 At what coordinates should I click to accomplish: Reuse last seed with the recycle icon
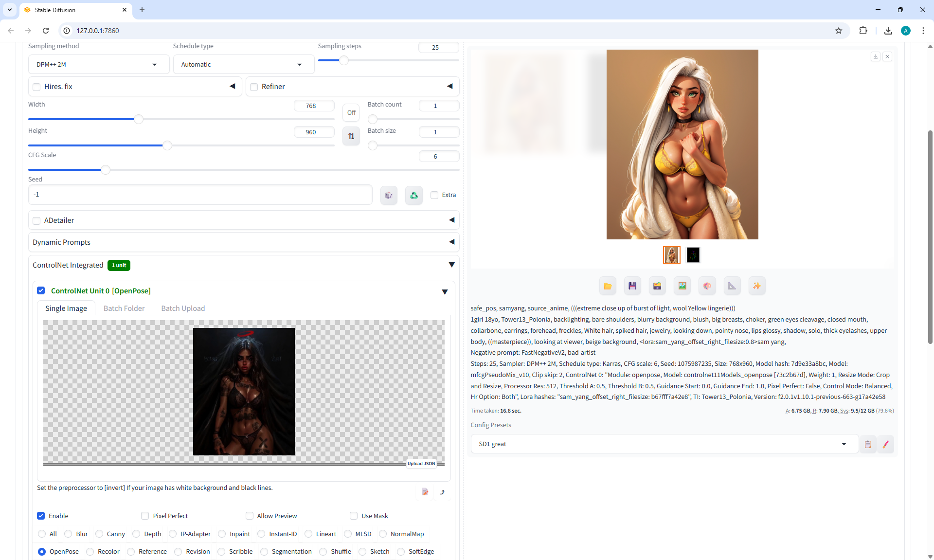click(413, 195)
